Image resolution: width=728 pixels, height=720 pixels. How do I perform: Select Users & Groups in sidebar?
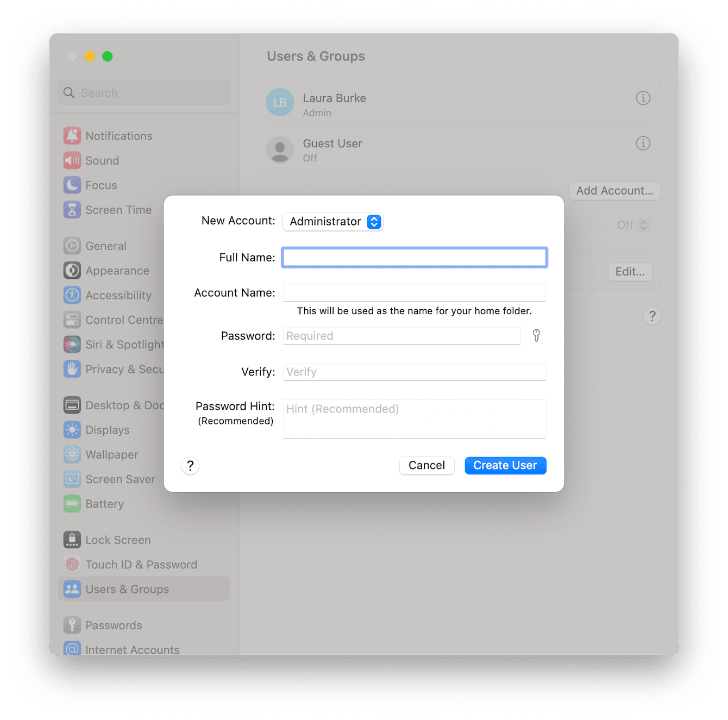click(x=127, y=589)
